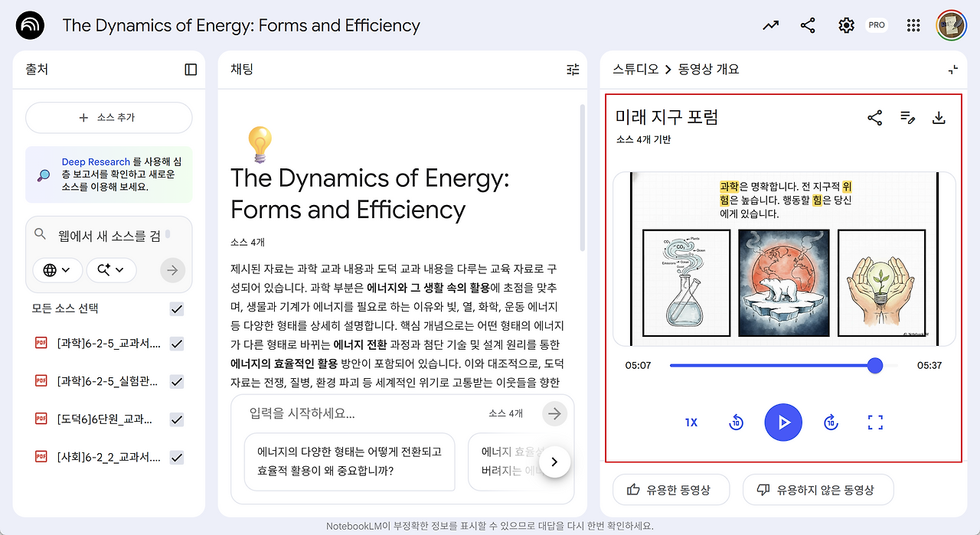Uncheck the [과학]6-2-5_교과서 source checkbox

coord(177,344)
